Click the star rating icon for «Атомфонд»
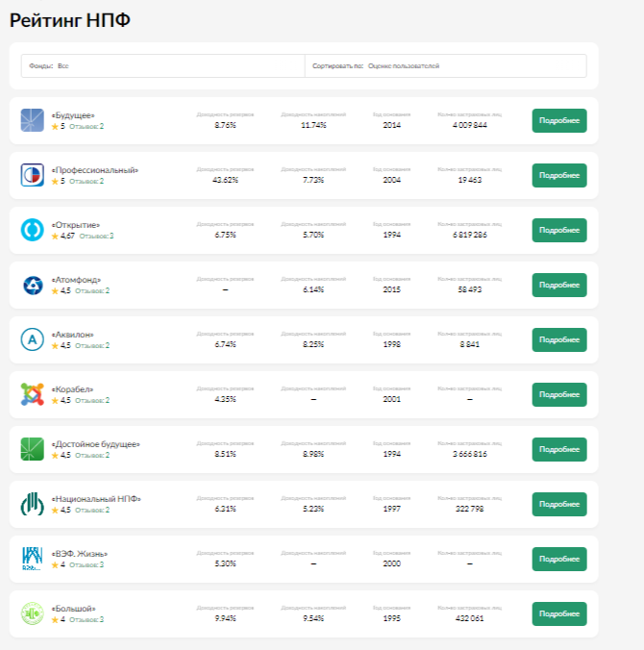 coord(55,290)
